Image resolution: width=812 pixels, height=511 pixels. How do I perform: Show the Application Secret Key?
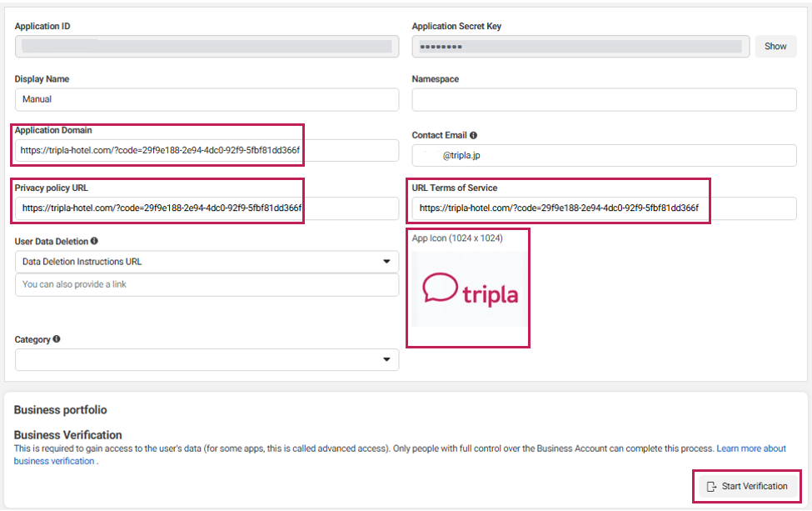[x=775, y=47]
